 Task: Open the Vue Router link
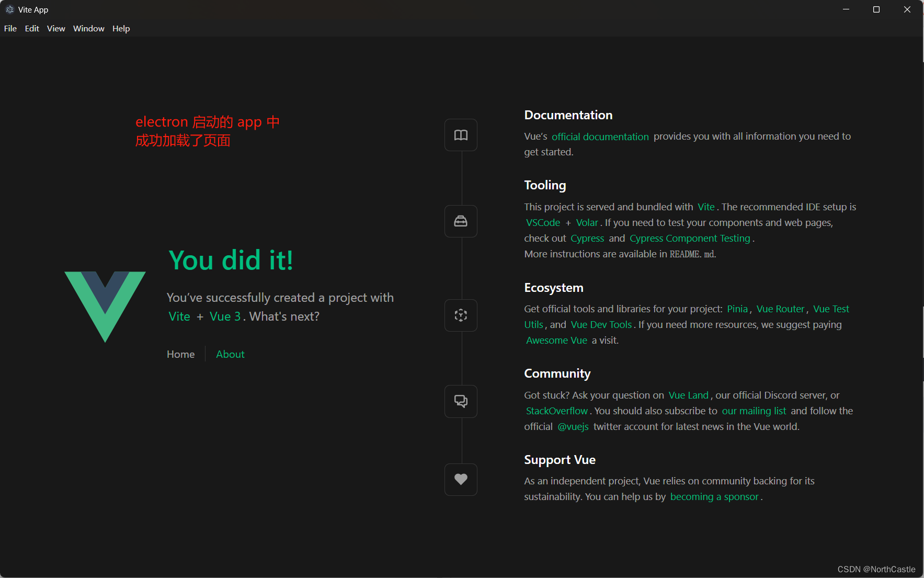[780, 309]
